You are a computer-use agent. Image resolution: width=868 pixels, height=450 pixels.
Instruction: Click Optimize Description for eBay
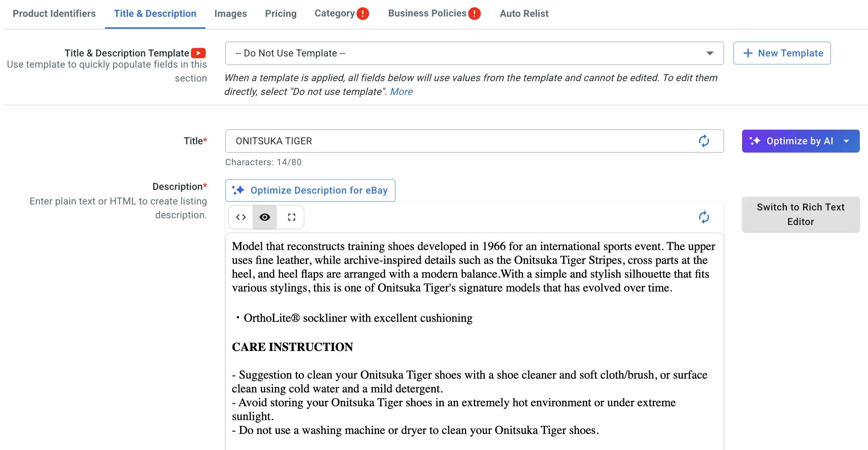click(310, 190)
